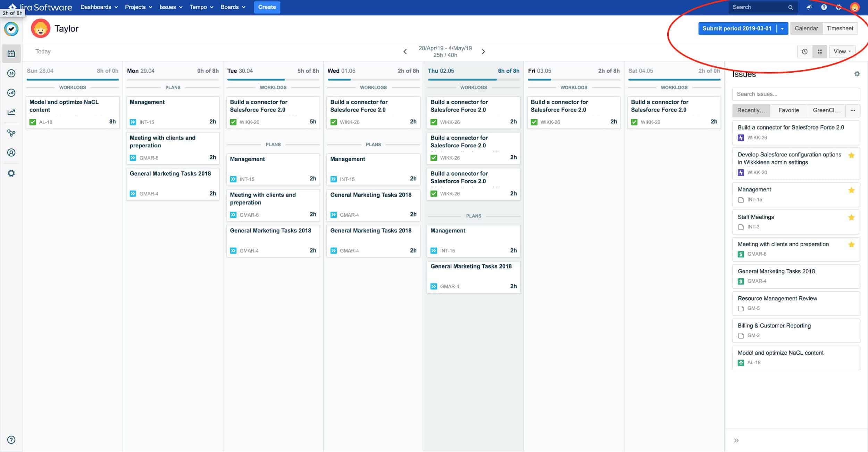Unstar the Staff Meetings favorite

(x=851, y=217)
